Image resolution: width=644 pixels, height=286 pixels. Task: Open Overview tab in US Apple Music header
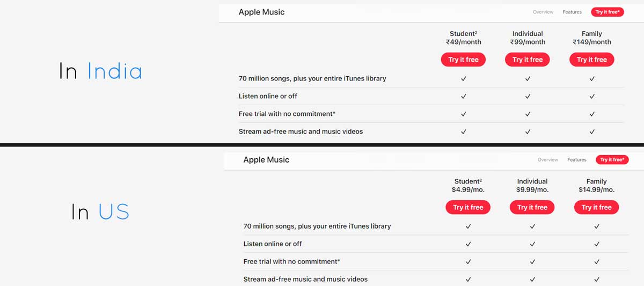click(x=548, y=159)
